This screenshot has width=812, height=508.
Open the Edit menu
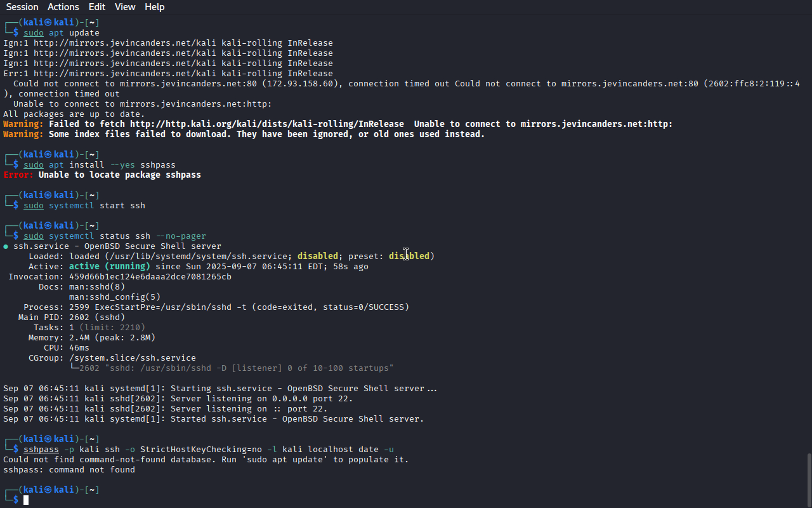tap(97, 7)
